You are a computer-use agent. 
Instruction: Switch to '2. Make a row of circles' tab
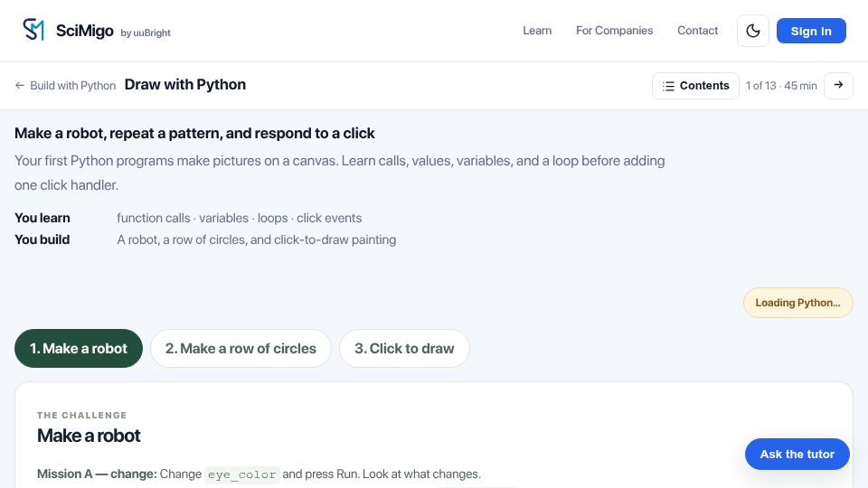(241, 349)
